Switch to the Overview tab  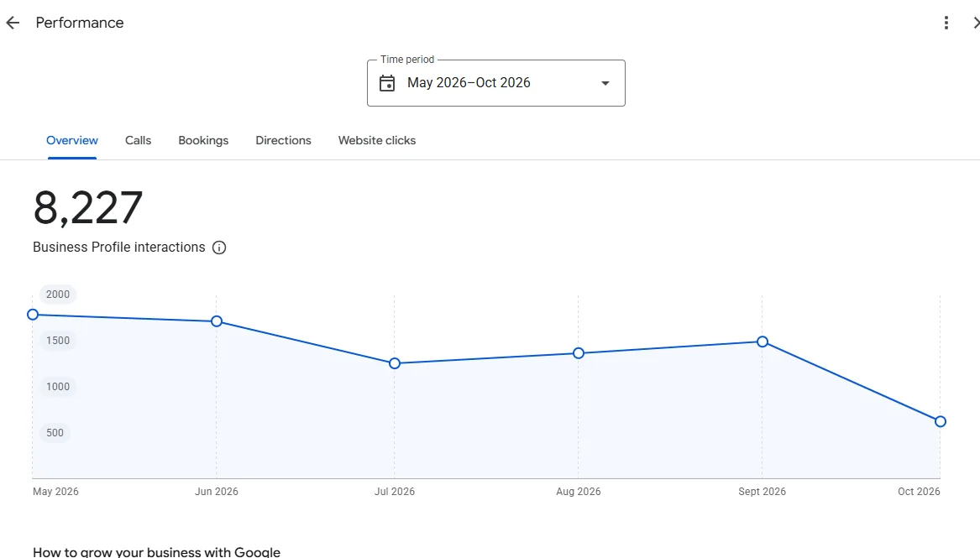click(72, 141)
